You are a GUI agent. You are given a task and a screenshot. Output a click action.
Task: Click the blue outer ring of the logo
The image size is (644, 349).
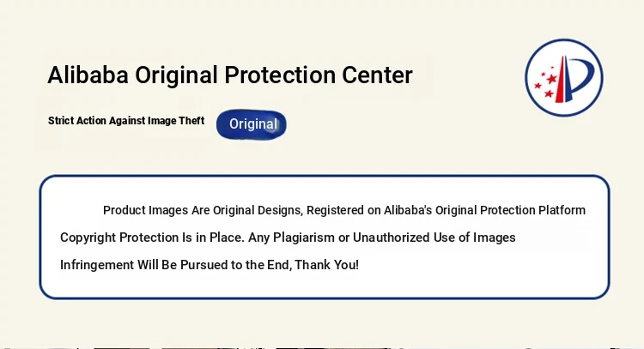(564, 40)
